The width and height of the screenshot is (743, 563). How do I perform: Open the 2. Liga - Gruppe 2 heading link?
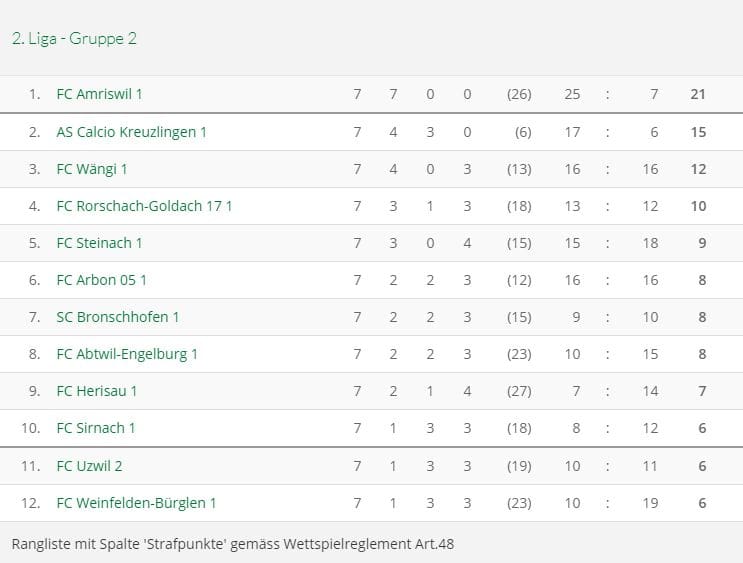(x=74, y=39)
